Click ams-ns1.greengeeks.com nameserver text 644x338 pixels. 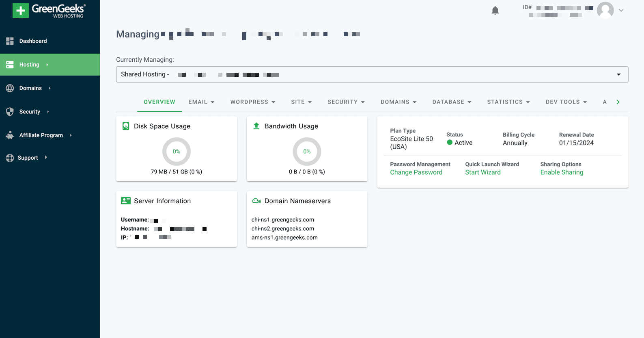[x=284, y=238]
